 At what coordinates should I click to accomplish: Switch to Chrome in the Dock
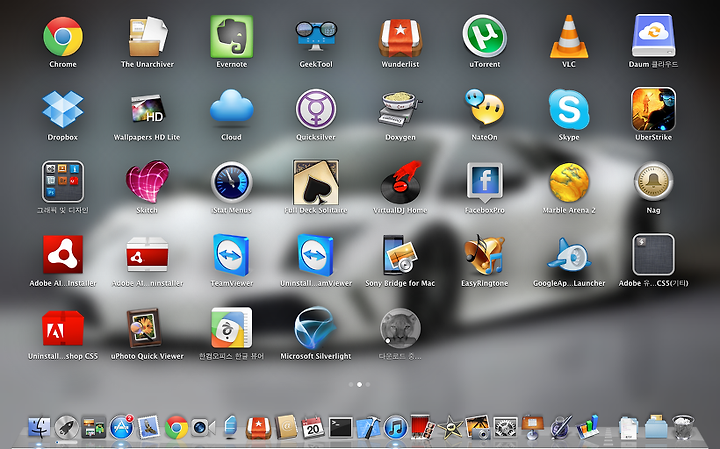coord(176,428)
